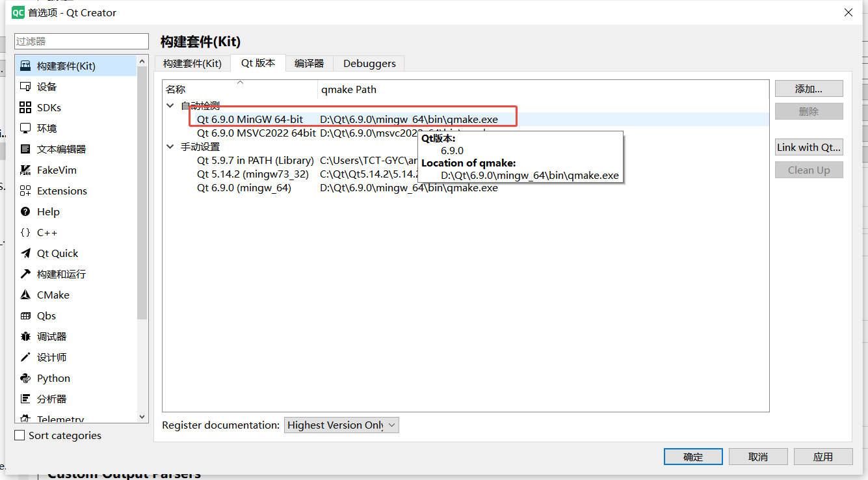Click the Clean Up button
The width and height of the screenshot is (868, 480).
coord(809,170)
